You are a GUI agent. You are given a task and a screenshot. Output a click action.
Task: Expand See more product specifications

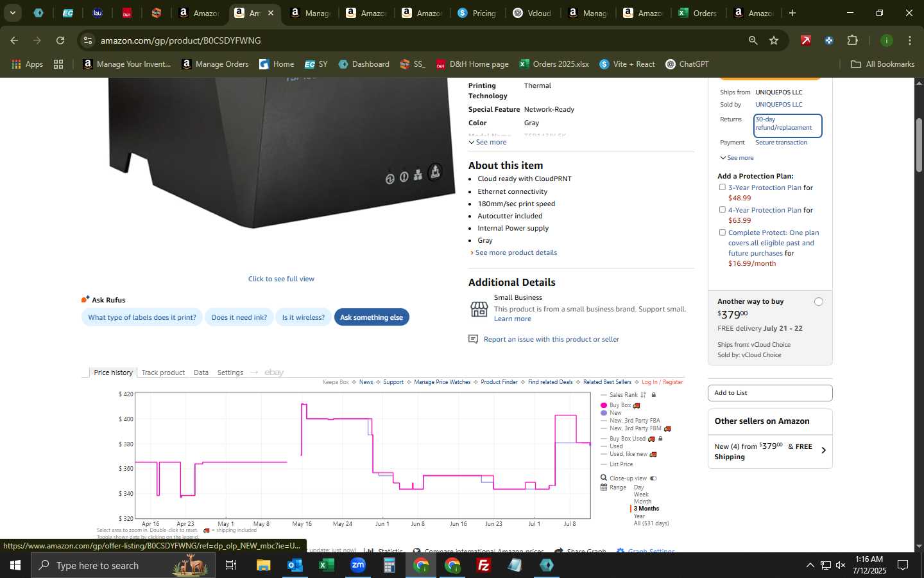tap(488, 142)
